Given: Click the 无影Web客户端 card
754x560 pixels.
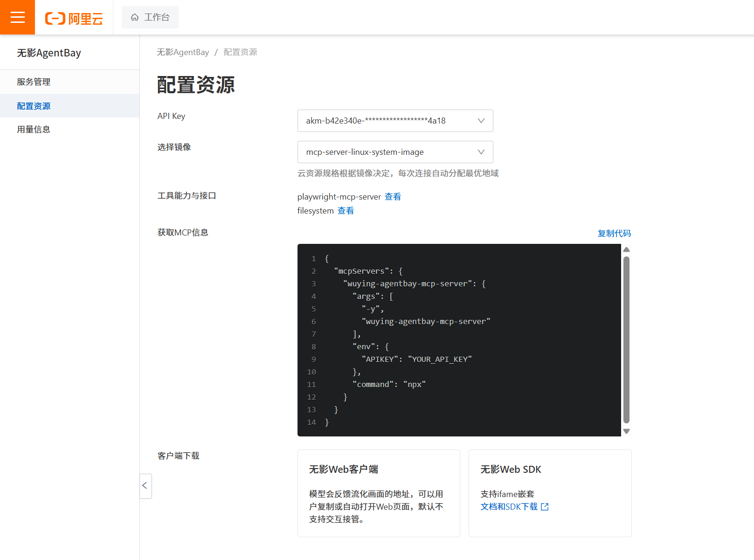Looking at the screenshot, I should coord(379,493).
